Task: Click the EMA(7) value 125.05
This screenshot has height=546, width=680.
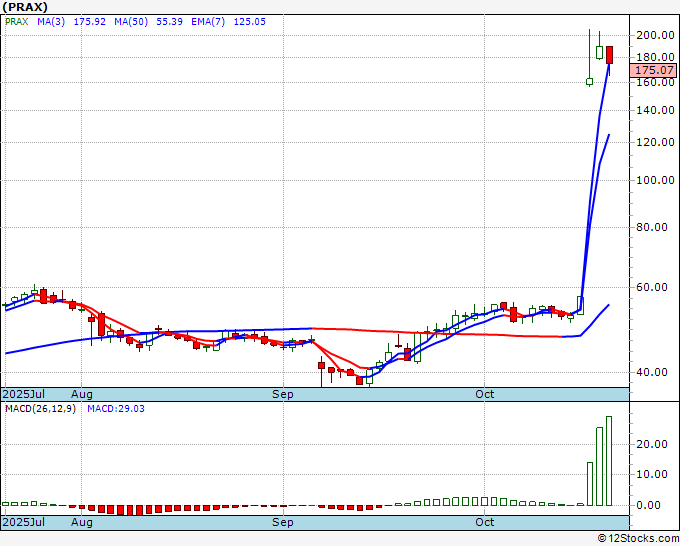Action: [x=249, y=22]
